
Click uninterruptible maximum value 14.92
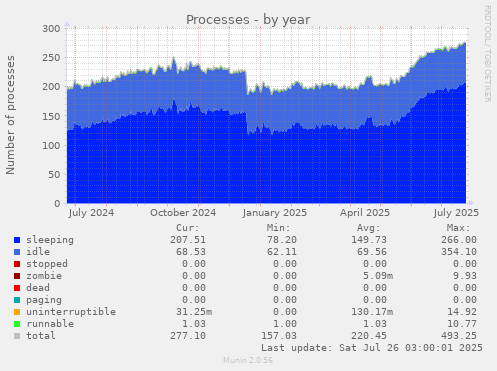tap(462, 312)
